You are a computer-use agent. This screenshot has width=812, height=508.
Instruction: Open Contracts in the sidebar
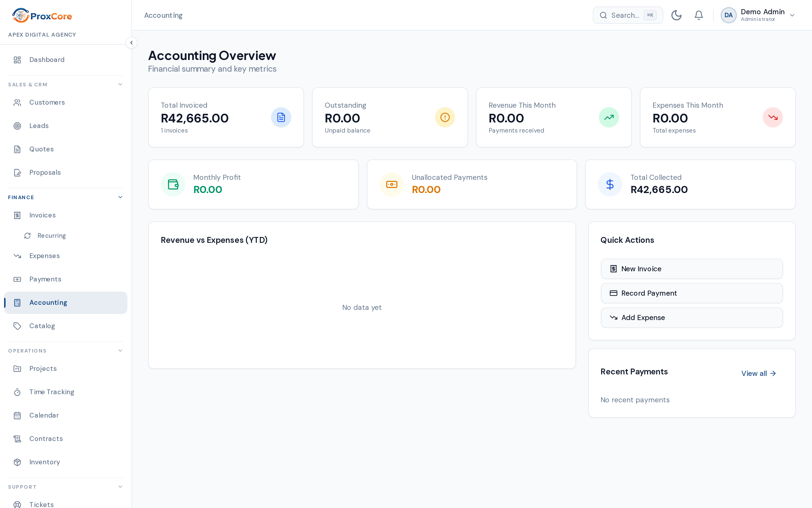point(66,439)
